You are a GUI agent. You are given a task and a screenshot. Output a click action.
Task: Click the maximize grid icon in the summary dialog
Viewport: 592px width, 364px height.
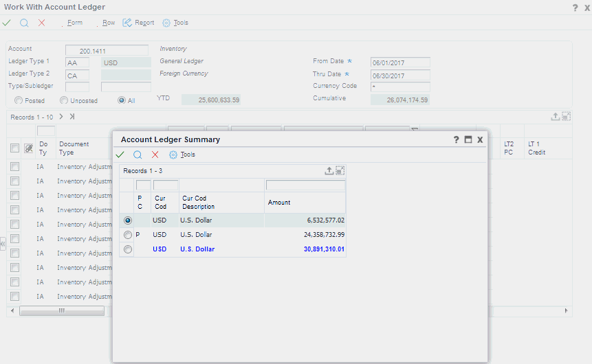coord(340,170)
